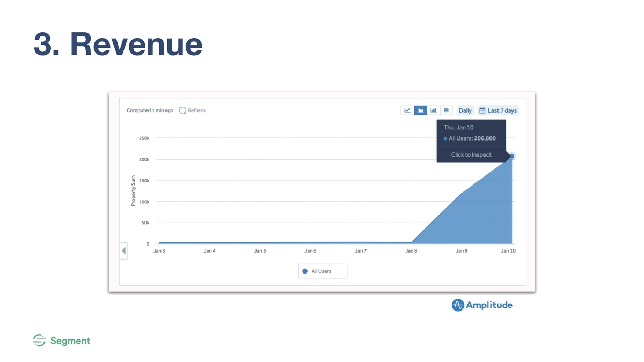The height and width of the screenshot is (362, 644).
Task: Click the 'All Users: 206,800' tooltip value
Action: coord(470,138)
